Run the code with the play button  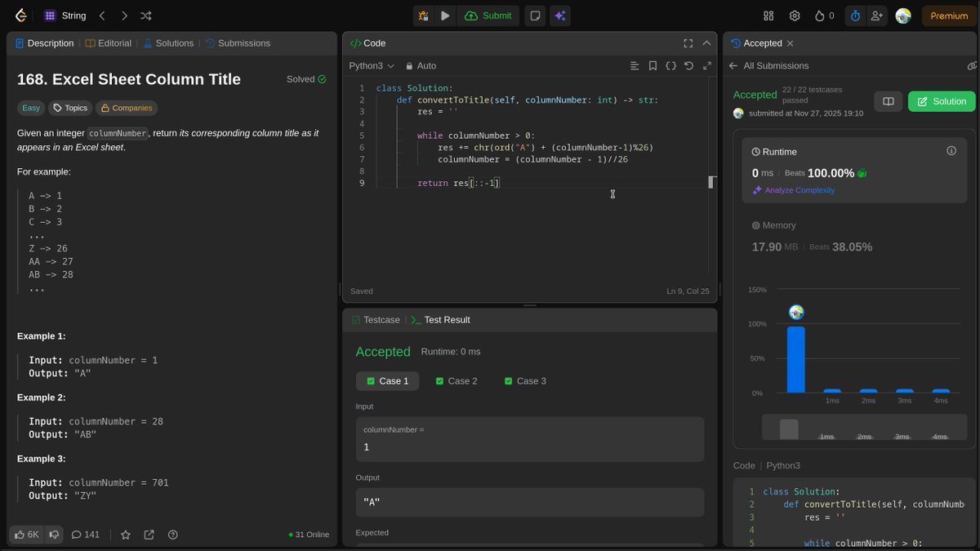pyautogui.click(x=445, y=16)
